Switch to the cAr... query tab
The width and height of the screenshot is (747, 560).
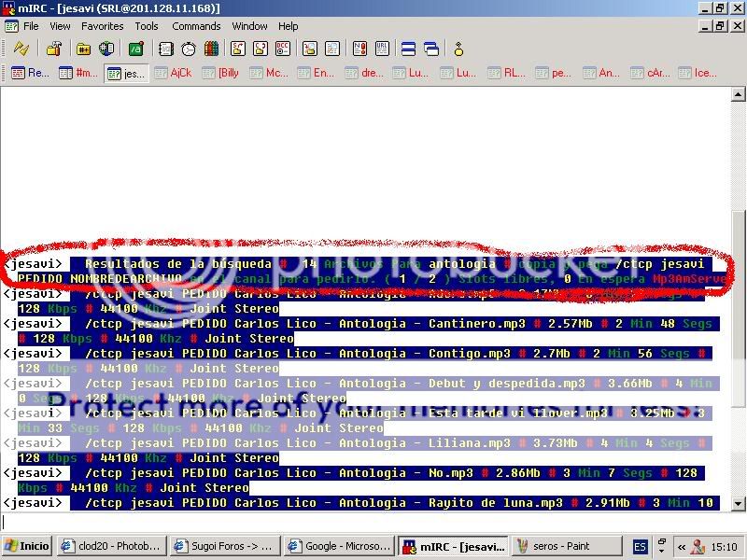pyautogui.click(x=650, y=73)
